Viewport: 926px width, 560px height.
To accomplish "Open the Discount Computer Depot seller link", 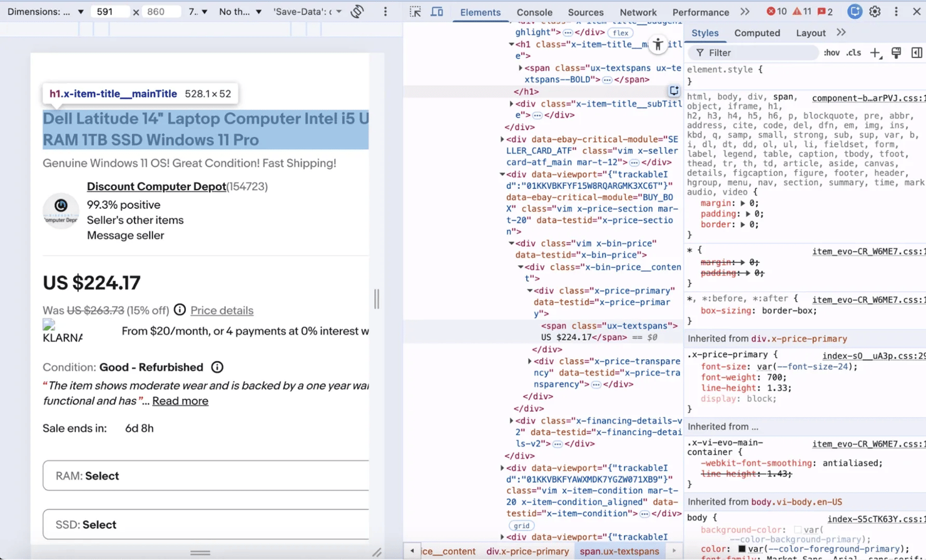I will (156, 186).
